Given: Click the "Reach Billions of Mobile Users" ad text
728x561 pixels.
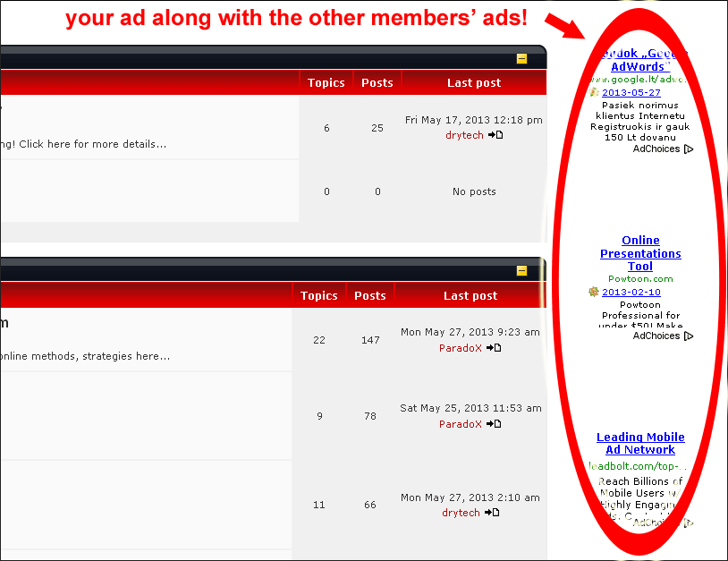Looking at the screenshot, I should pos(640,487).
